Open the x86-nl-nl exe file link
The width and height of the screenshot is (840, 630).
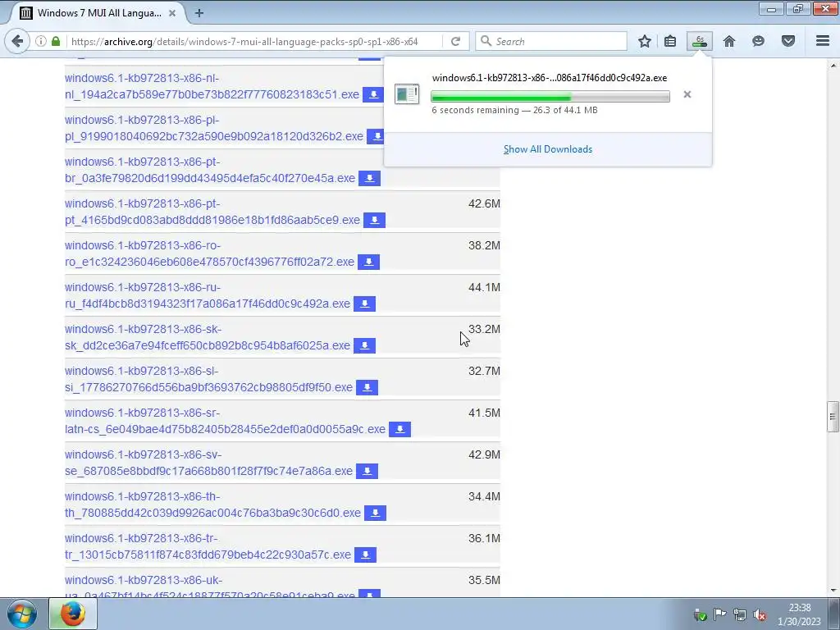coord(212,86)
